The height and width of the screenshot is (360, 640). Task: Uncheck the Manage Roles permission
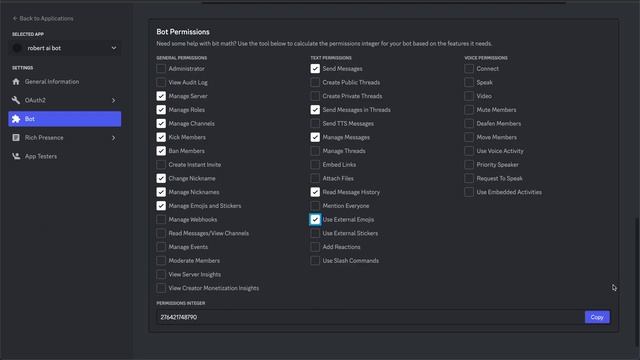pyautogui.click(x=161, y=110)
